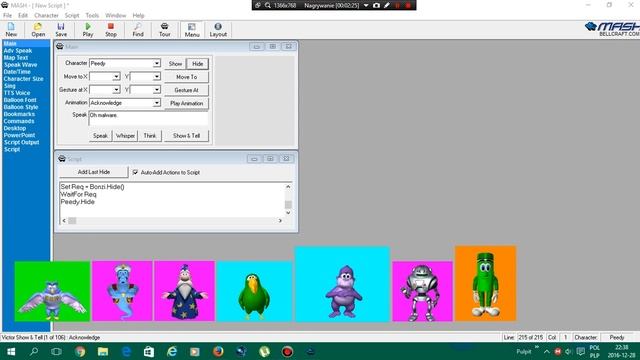Start the script with Play icon

[88, 30]
